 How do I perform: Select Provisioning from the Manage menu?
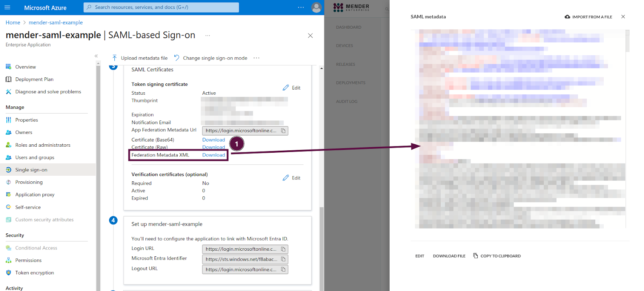[29, 182]
